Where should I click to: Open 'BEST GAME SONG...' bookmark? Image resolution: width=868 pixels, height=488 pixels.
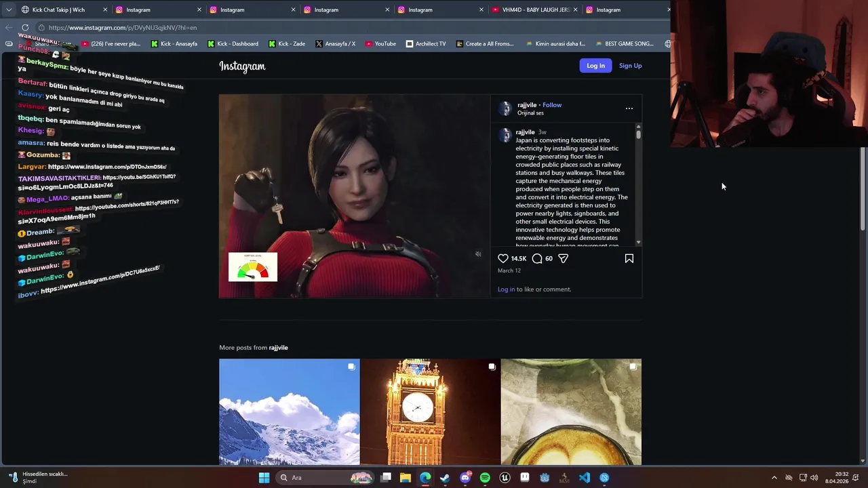[624, 43]
